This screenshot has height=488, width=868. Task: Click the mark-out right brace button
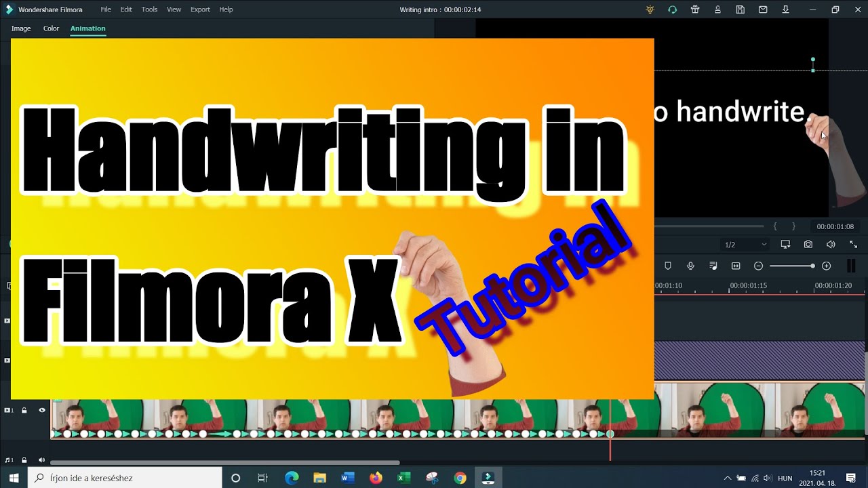pyautogui.click(x=793, y=226)
